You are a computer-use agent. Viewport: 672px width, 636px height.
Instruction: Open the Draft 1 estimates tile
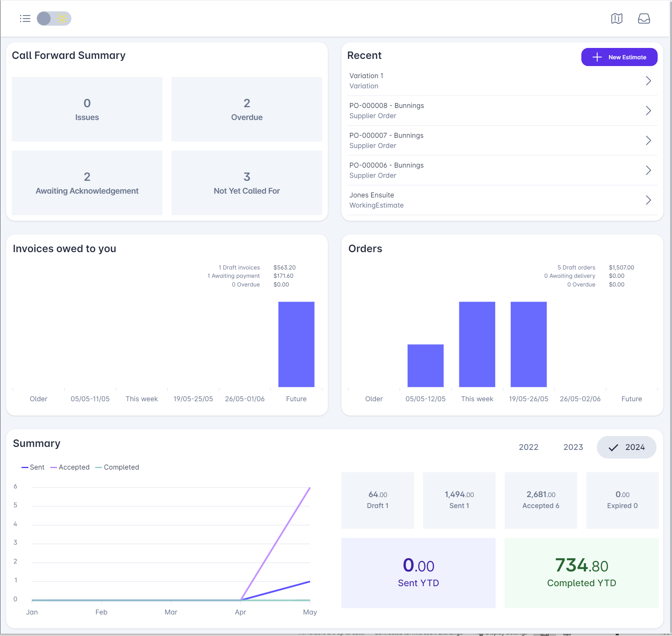(377, 500)
